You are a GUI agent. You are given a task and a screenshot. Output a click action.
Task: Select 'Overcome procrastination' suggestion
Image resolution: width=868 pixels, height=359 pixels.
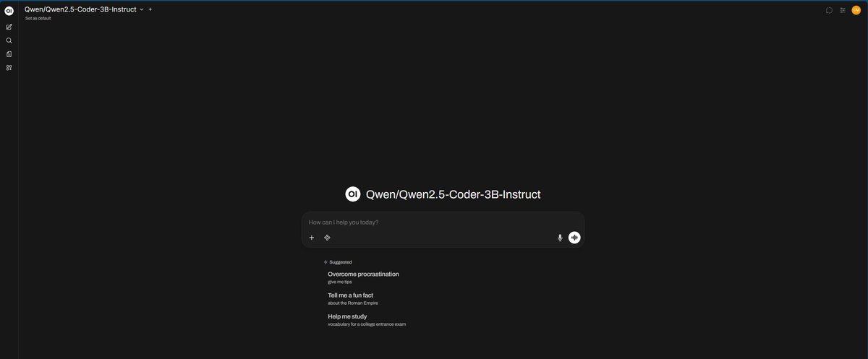[363, 277]
